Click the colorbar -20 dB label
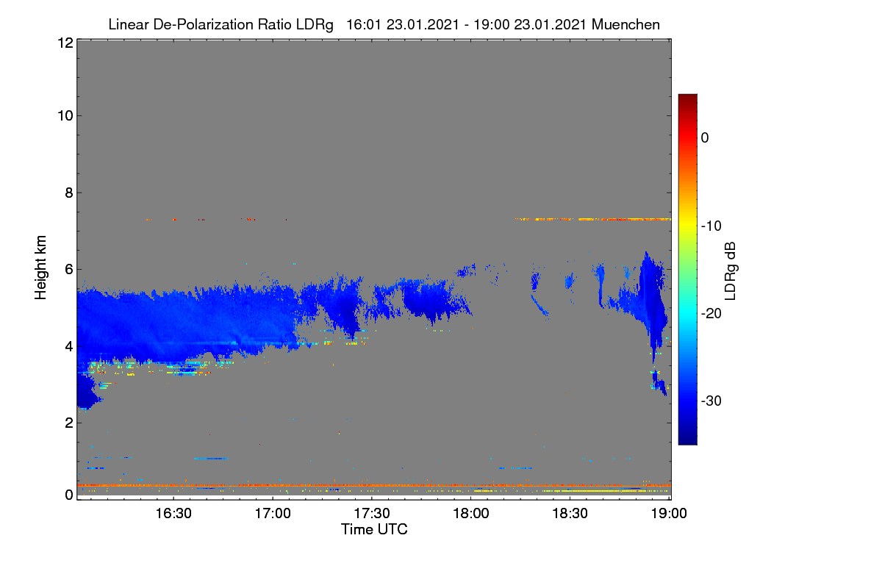The image size is (882, 588). pyautogui.click(x=710, y=313)
